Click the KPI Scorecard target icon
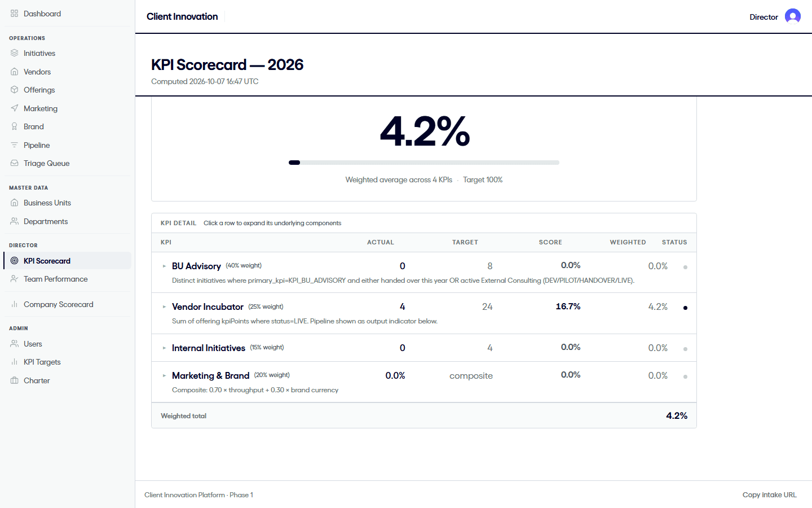 pos(15,261)
